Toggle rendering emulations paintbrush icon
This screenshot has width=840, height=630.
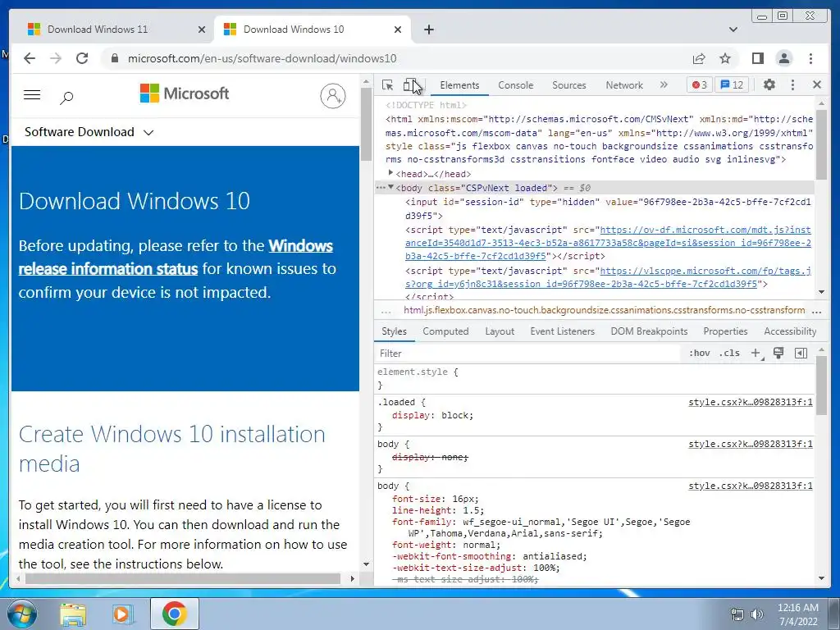pyautogui.click(x=778, y=353)
